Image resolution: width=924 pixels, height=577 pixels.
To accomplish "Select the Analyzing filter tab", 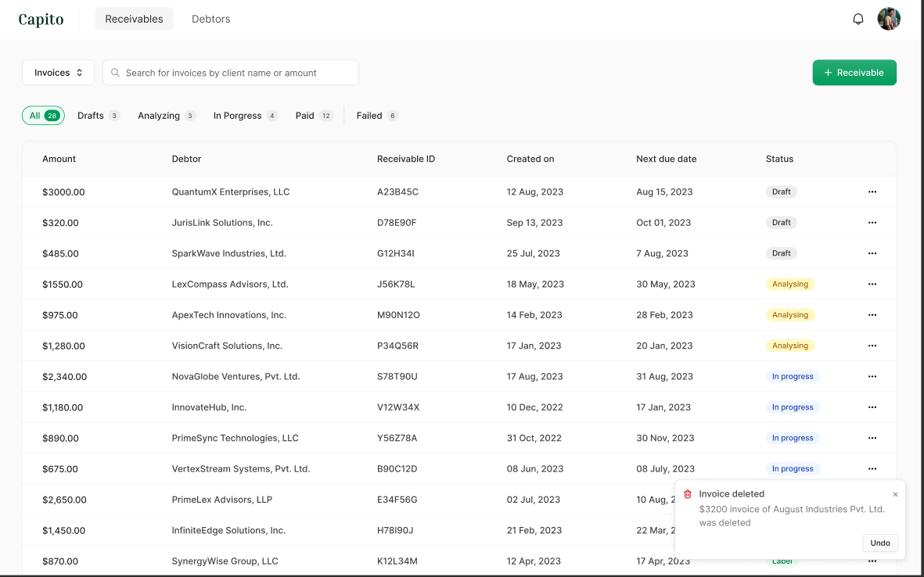I will (x=166, y=116).
